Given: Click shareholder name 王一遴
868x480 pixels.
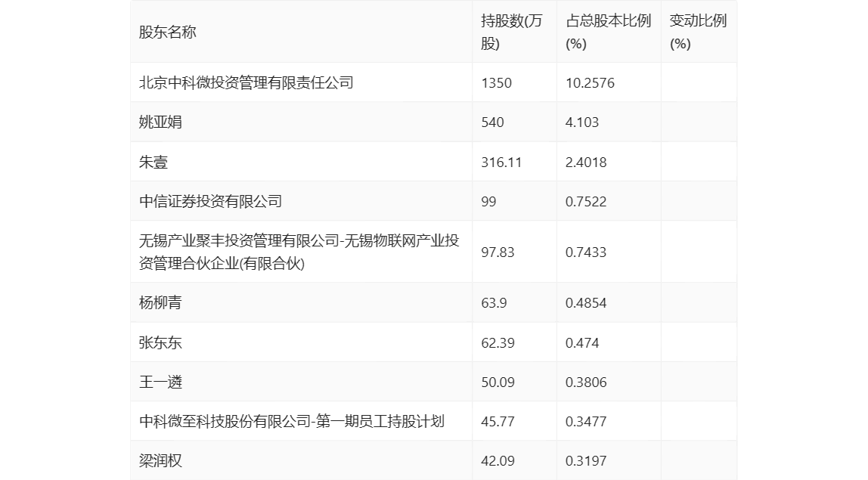Looking at the screenshot, I should [x=160, y=382].
